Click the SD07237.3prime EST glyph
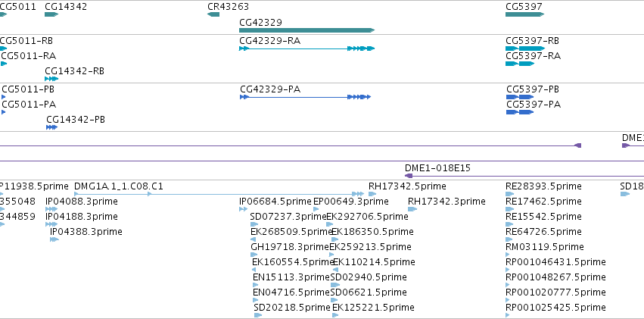The image size is (644, 319). (254, 224)
